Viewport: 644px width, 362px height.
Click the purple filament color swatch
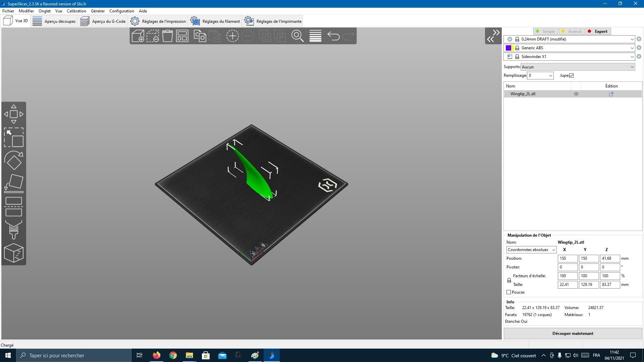tap(508, 48)
